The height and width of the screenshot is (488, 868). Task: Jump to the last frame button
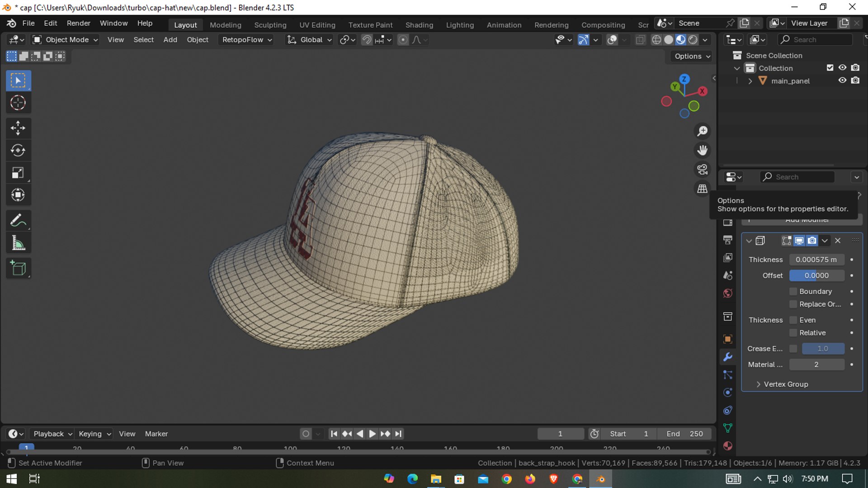[x=398, y=434]
